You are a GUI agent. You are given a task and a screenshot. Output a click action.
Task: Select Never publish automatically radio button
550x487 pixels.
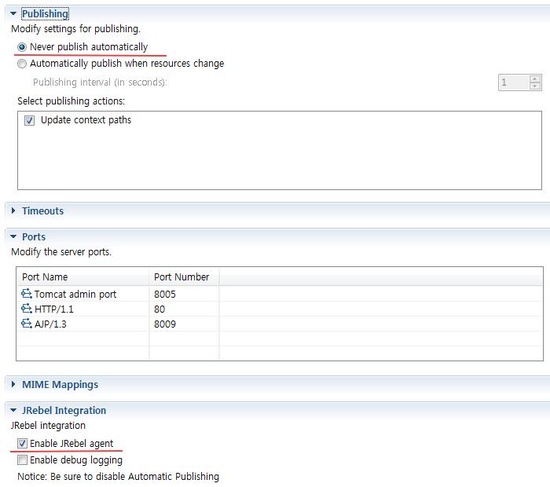[22, 47]
